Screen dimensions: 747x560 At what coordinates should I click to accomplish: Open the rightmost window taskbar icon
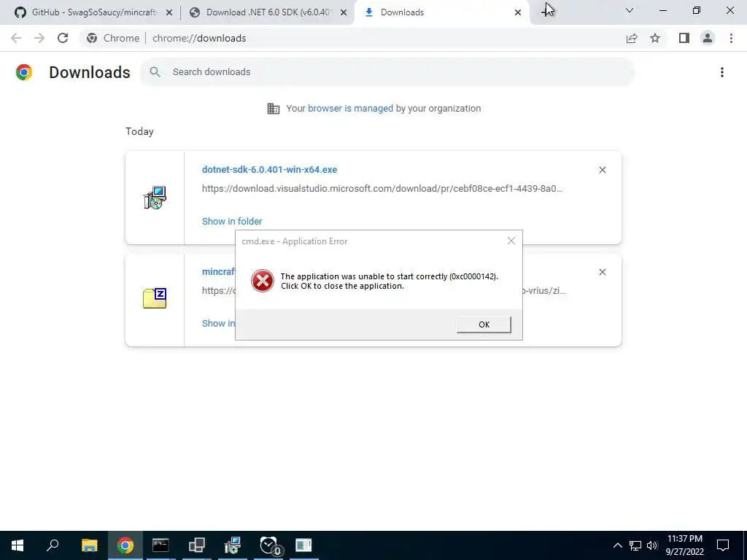tap(303, 545)
